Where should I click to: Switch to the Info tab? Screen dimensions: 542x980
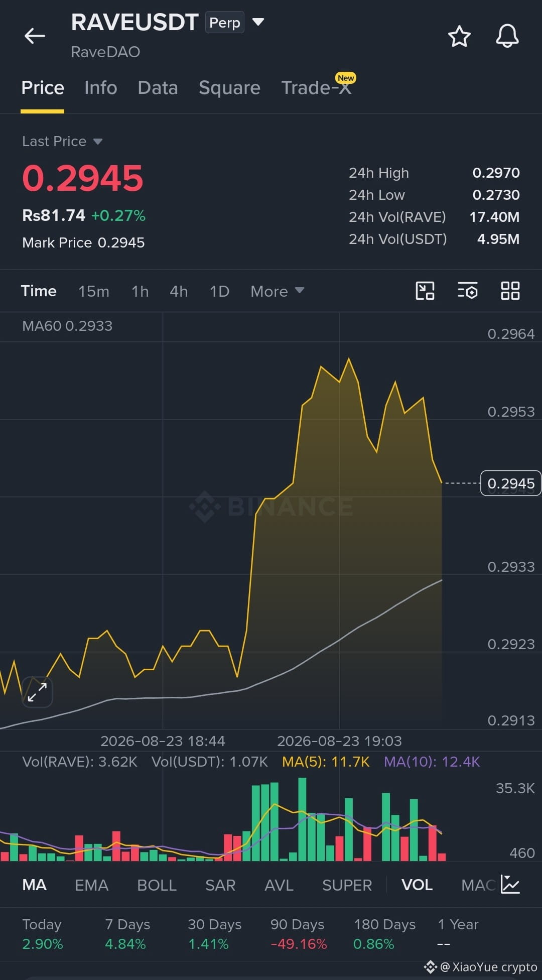(101, 88)
